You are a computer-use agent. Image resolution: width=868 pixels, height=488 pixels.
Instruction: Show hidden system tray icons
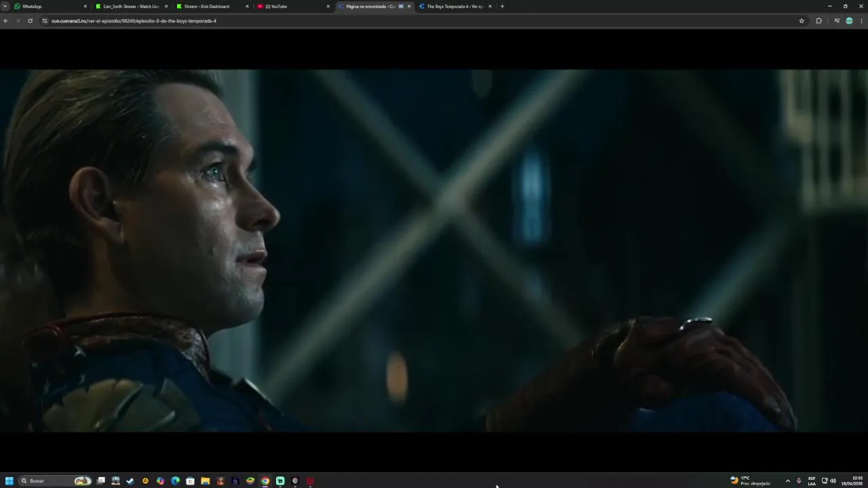(x=787, y=481)
